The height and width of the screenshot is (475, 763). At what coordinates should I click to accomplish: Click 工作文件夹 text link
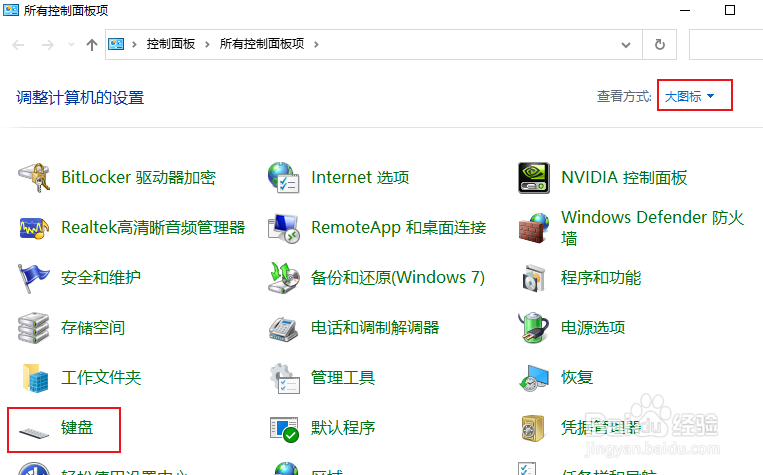pyautogui.click(x=101, y=378)
